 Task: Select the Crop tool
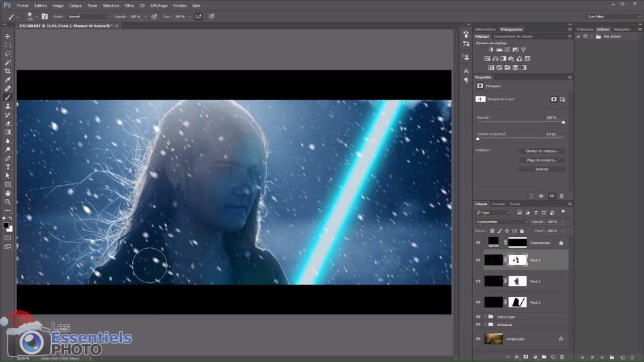[8, 71]
